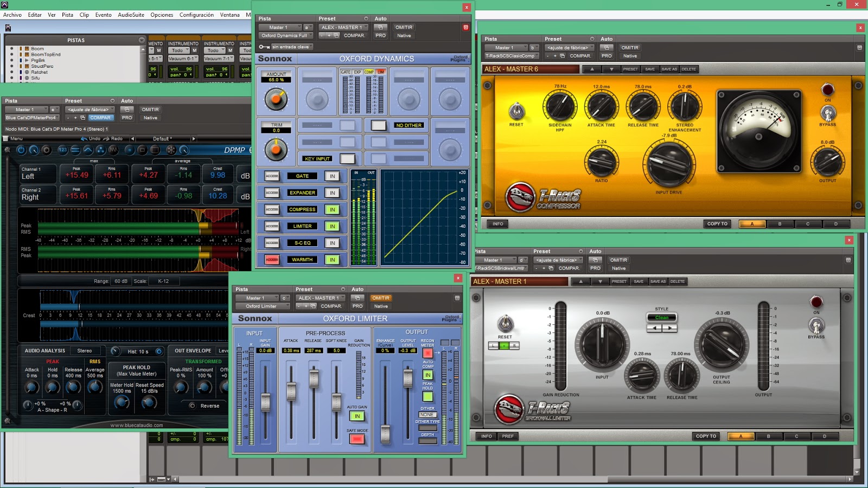Click the Redo arrow in Blue Cat's plugin

tap(106, 139)
